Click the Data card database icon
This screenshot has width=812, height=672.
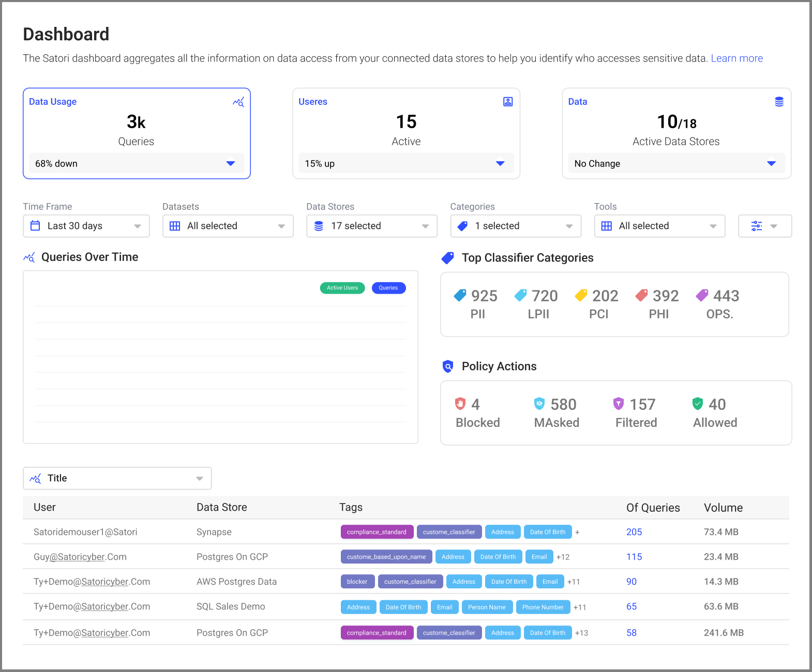[779, 102]
